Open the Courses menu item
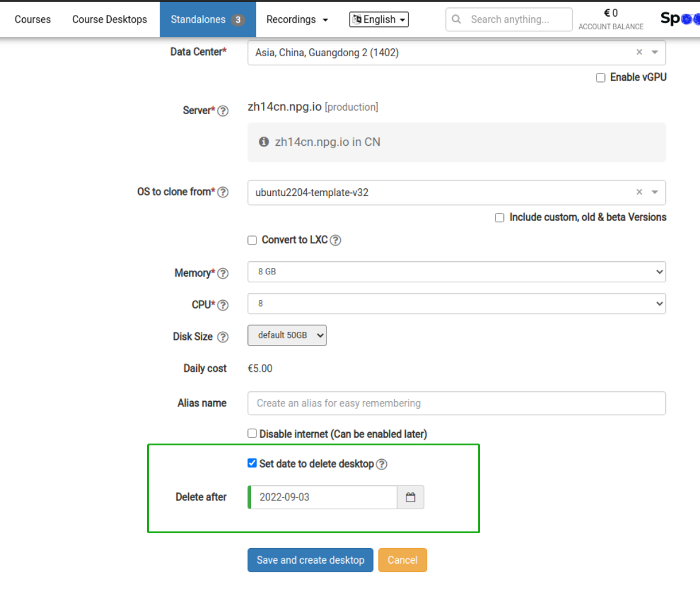 (33, 19)
